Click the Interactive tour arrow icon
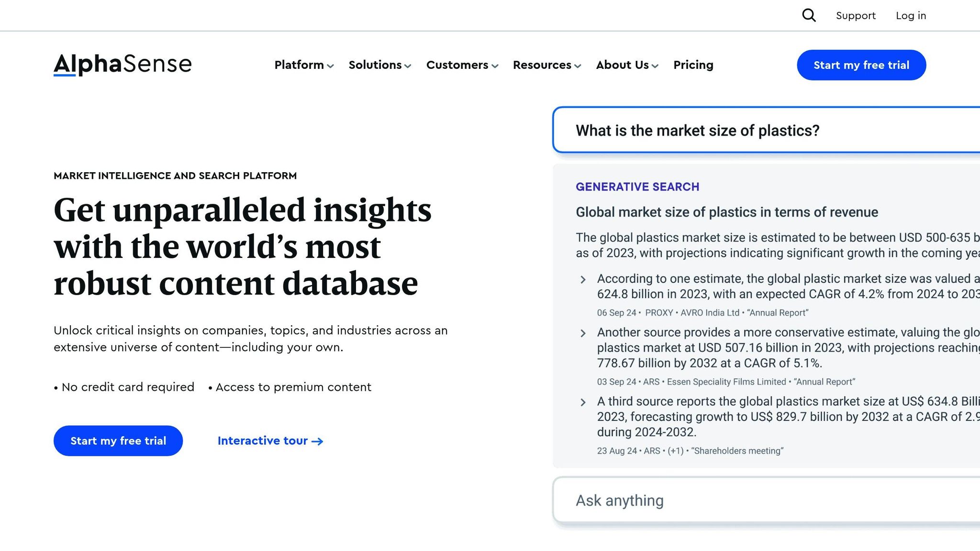The height and width of the screenshot is (551, 980). pyautogui.click(x=317, y=441)
